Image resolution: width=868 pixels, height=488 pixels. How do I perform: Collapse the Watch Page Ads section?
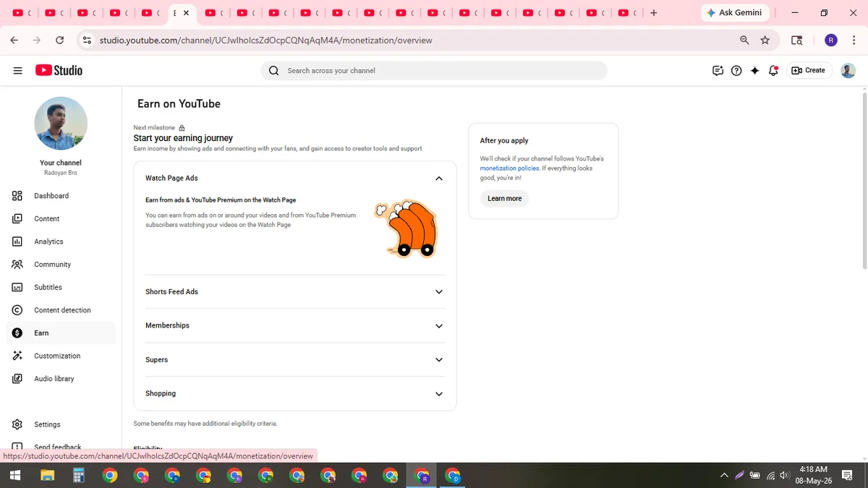point(438,179)
